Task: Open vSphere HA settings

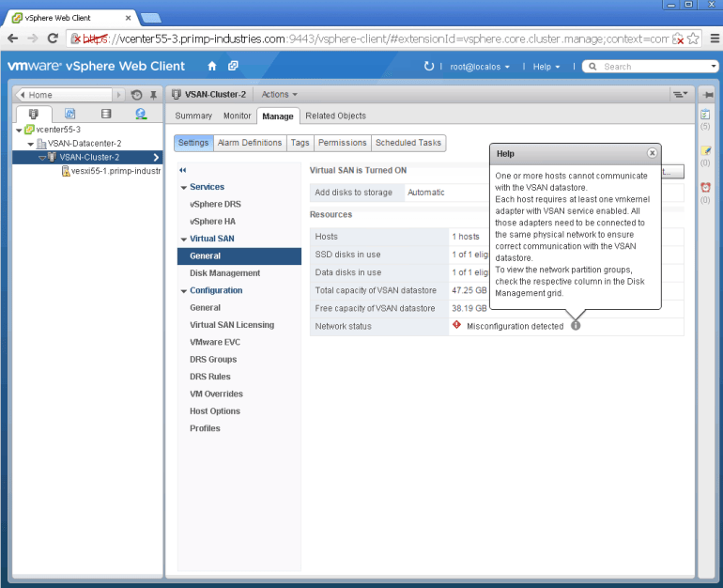Action: click(212, 222)
